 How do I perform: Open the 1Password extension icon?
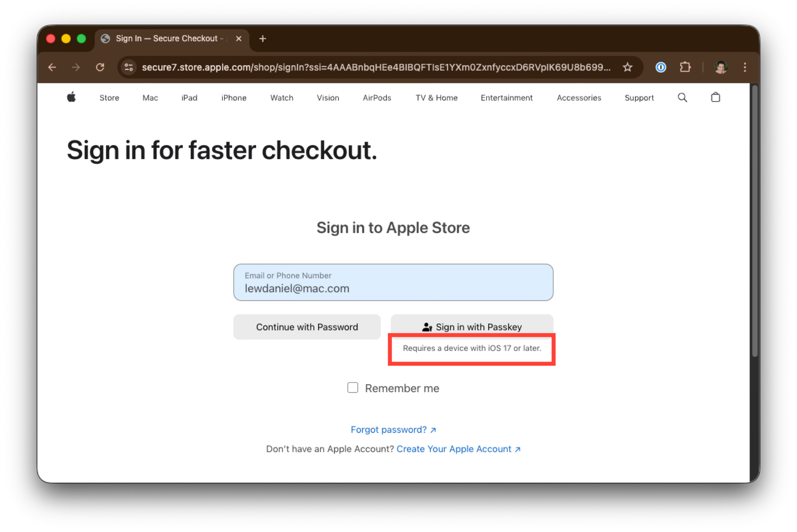click(x=661, y=67)
